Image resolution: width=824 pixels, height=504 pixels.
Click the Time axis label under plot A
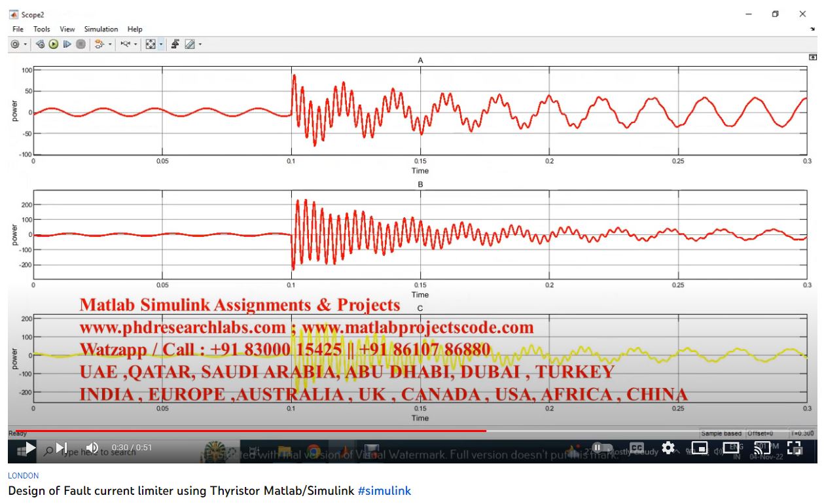[420, 170]
